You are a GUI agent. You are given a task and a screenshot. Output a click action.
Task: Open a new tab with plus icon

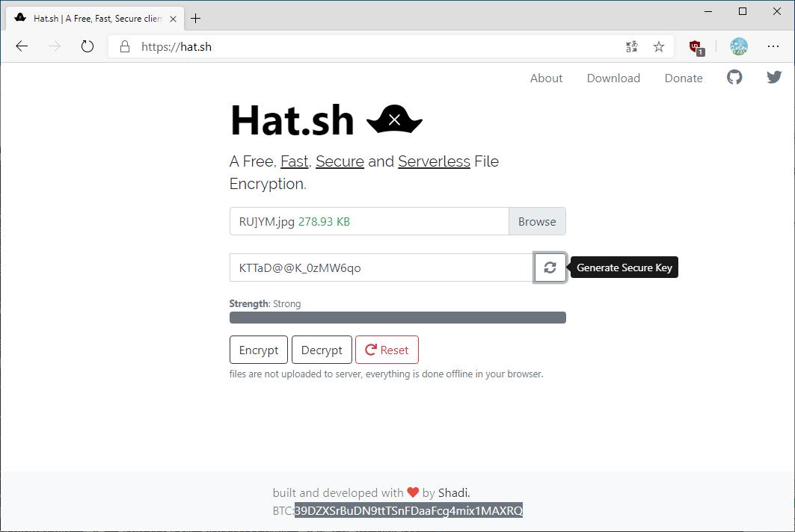tap(196, 19)
